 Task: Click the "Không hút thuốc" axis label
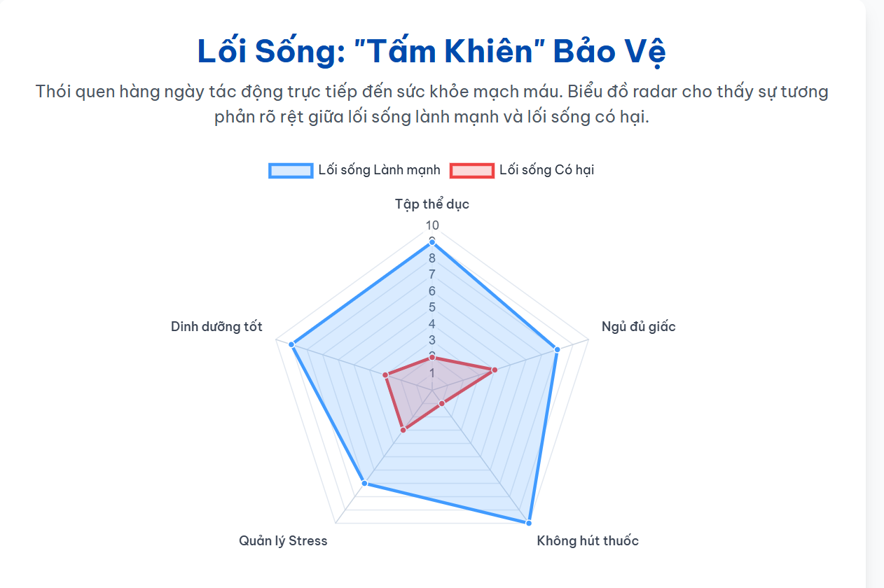tap(588, 541)
